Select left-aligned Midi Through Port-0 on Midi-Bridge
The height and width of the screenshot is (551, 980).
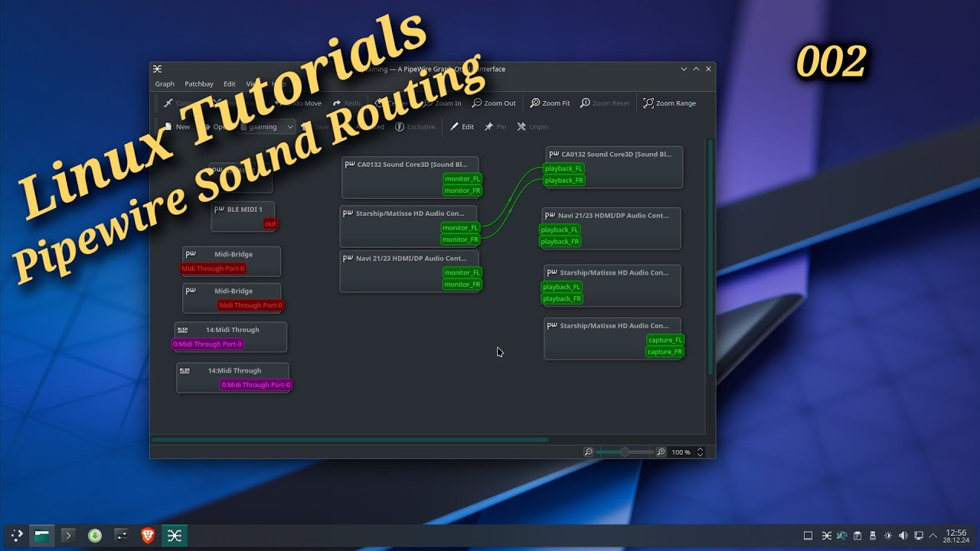[213, 269]
